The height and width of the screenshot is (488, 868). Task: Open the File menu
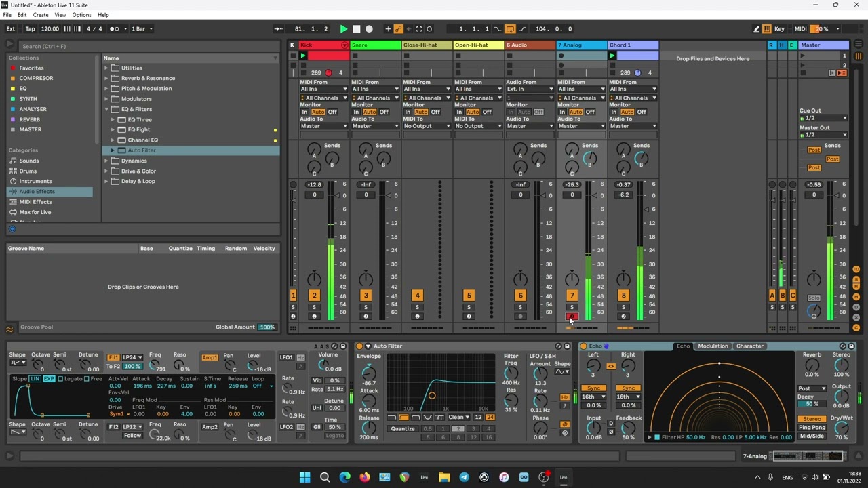pos(7,15)
